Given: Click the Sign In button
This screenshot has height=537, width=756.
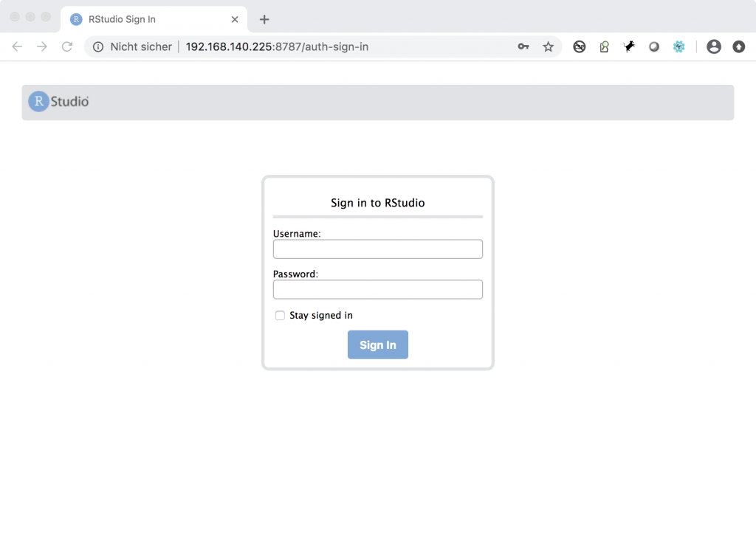Looking at the screenshot, I should [378, 344].
